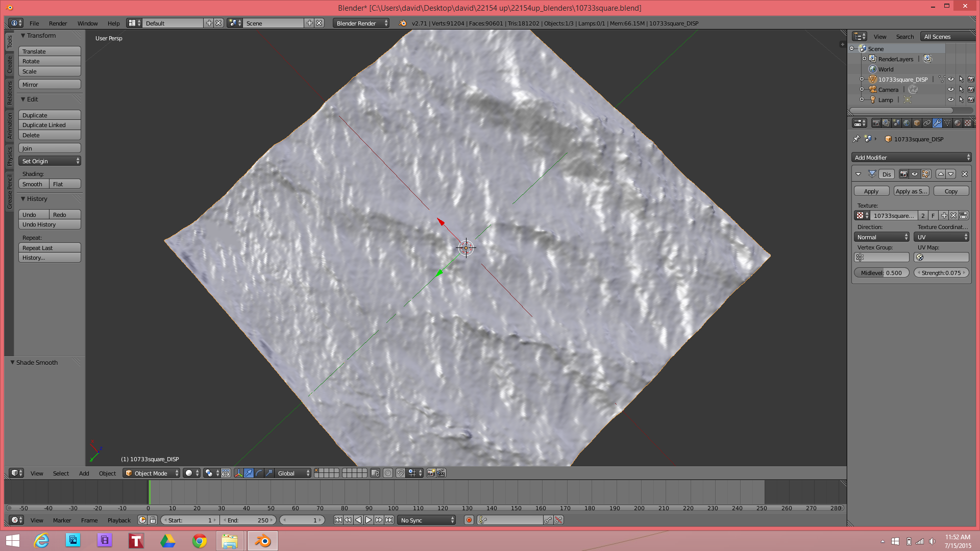Expand 10733square_DISP in outliner

point(862,79)
